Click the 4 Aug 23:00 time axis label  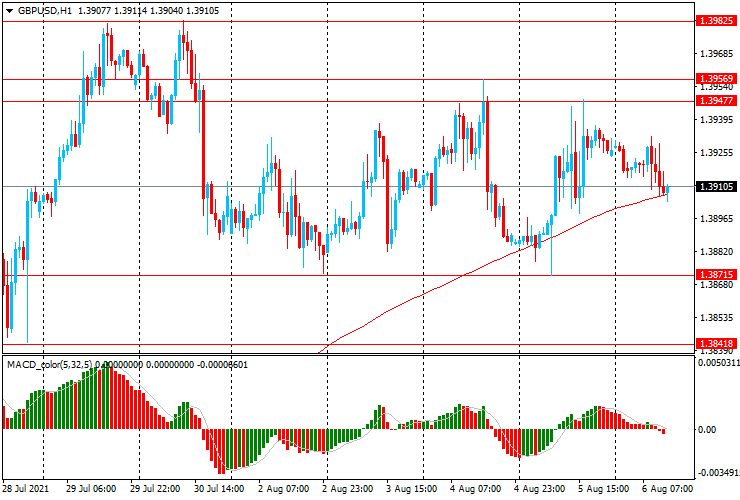539,489
